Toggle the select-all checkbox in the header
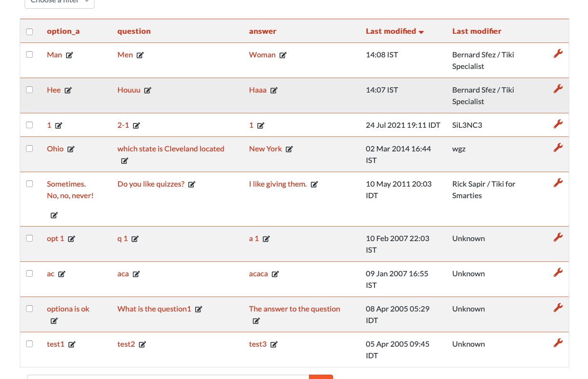This screenshot has width=588, height=379. coord(29,32)
